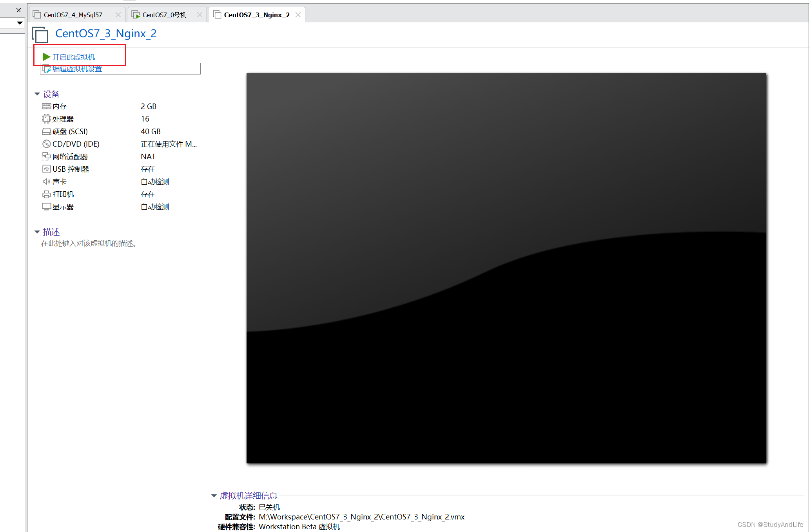Close the CentOS7_3_Nginx_2 tab
The width and height of the screenshot is (809, 532).
click(298, 15)
